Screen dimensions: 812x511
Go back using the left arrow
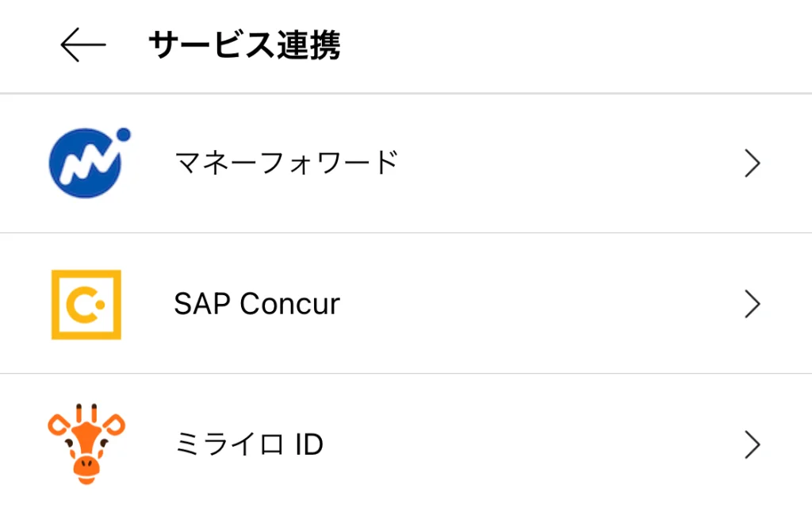(x=82, y=46)
